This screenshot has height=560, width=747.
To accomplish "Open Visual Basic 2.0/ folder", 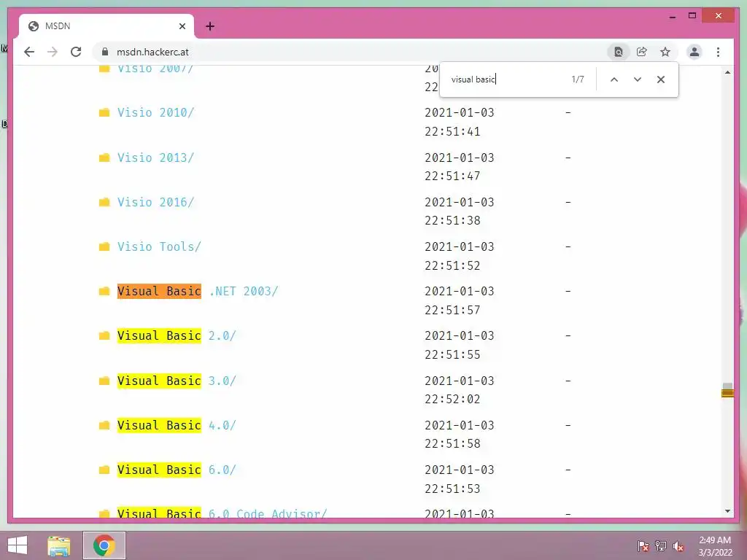I will pos(177,335).
